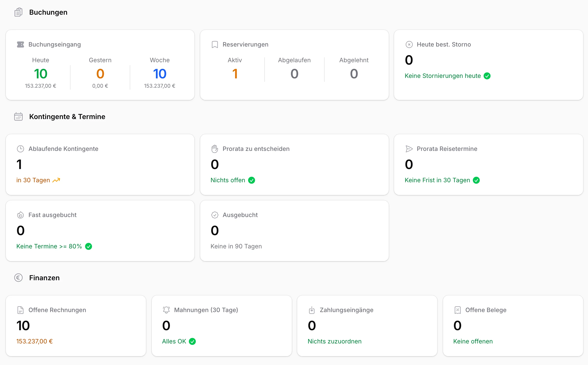The width and height of the screenshot is (588, 365).
Task: Click green checkmark beside 'Nichts offen'
Action: pyautogui.click(x=252, y=180)
